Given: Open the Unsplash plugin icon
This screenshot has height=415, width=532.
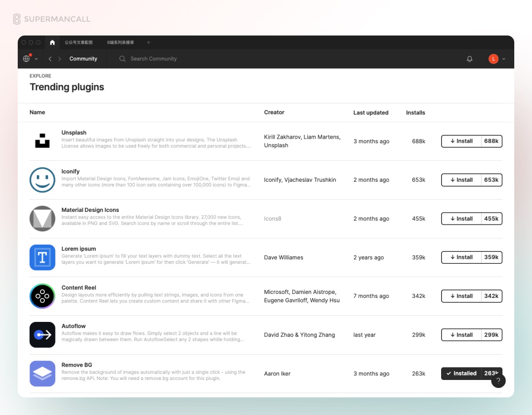Looking at the screenshot, I should pyautogui.click(x=43, y=141).
